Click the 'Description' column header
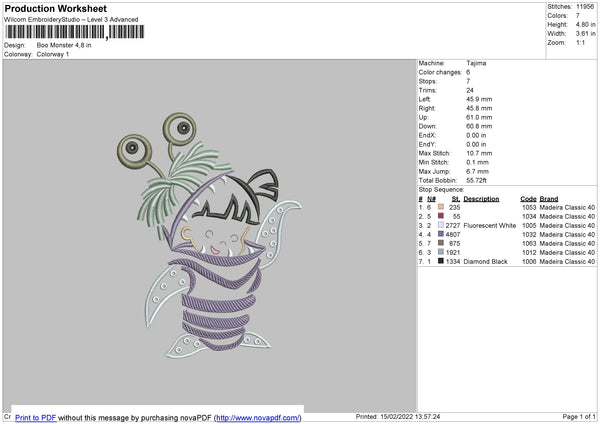The height and width of the screenshot is (424, 600). tap(481, 199)
